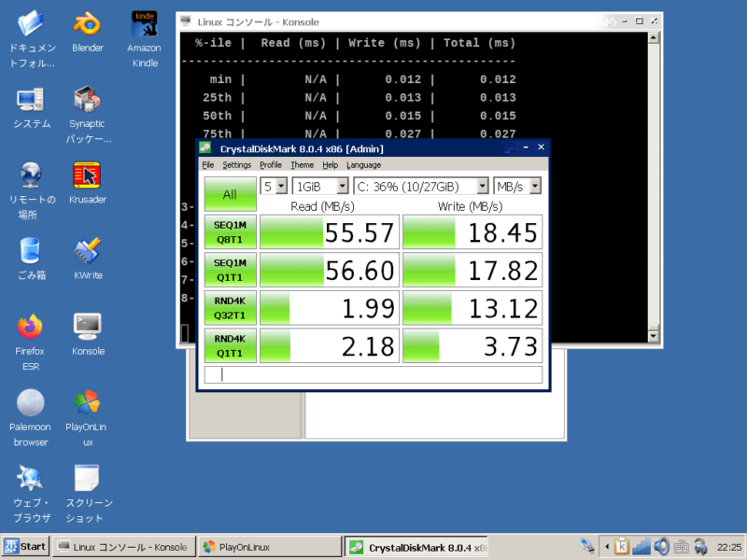The image size is (747, 560).
Task: Click the comment text field at bottom
Action: click(373, 374)
